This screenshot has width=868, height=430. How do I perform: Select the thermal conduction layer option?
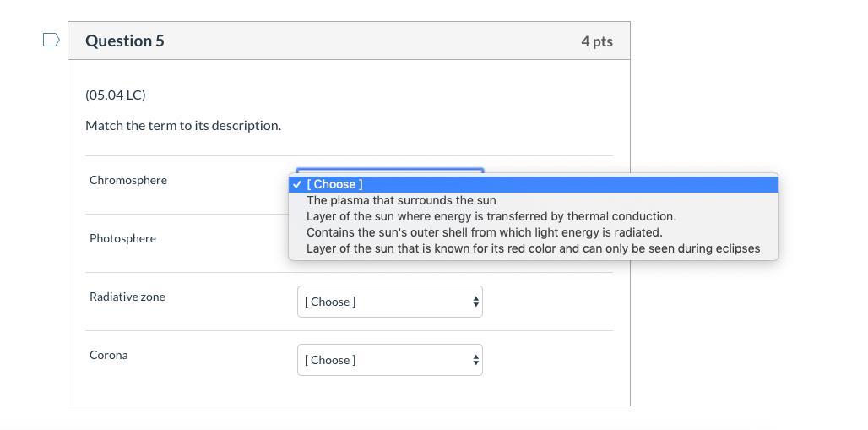(x=491, y=216)
